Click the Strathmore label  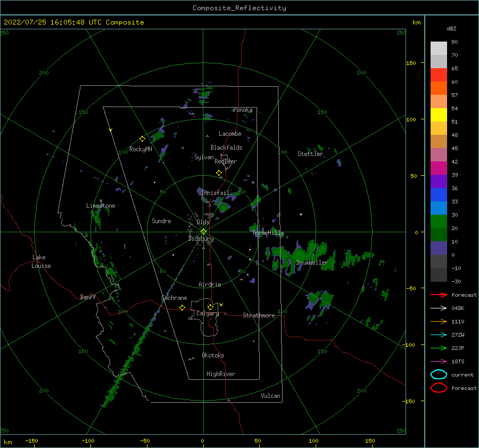259,315
